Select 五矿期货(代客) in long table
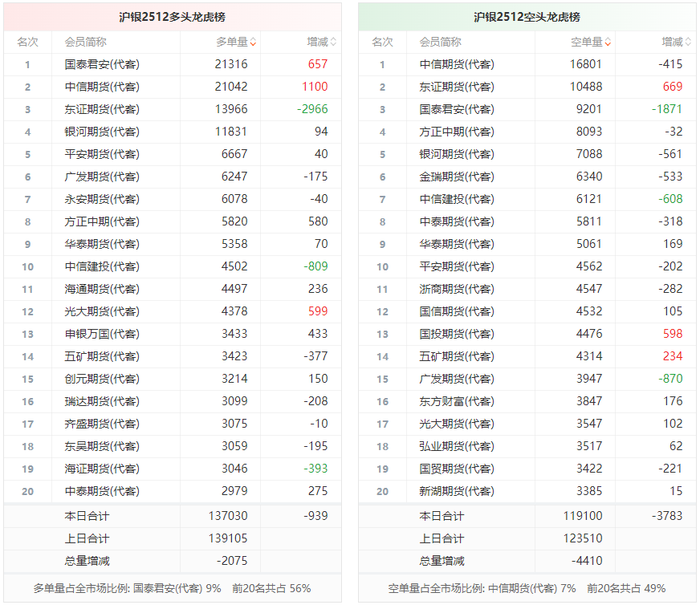This screenshot has width=700, height=605. pyautogui.click(x=102, y=356)
